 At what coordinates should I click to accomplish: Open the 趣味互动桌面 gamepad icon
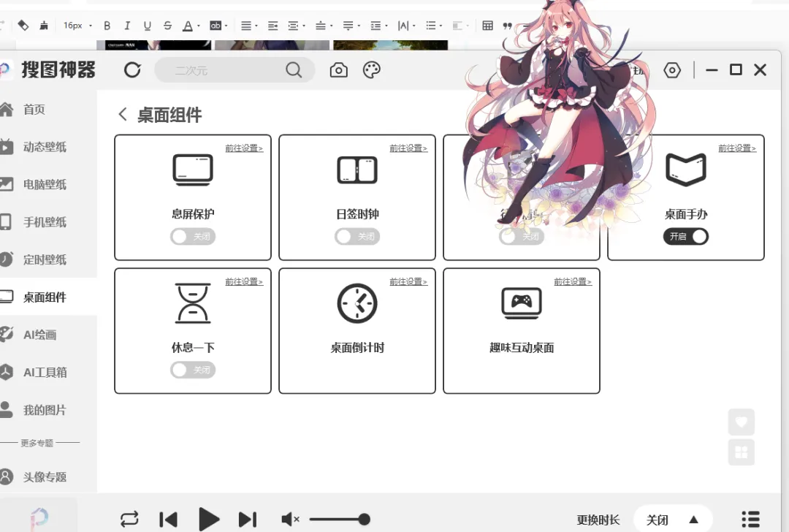point(522,303)
